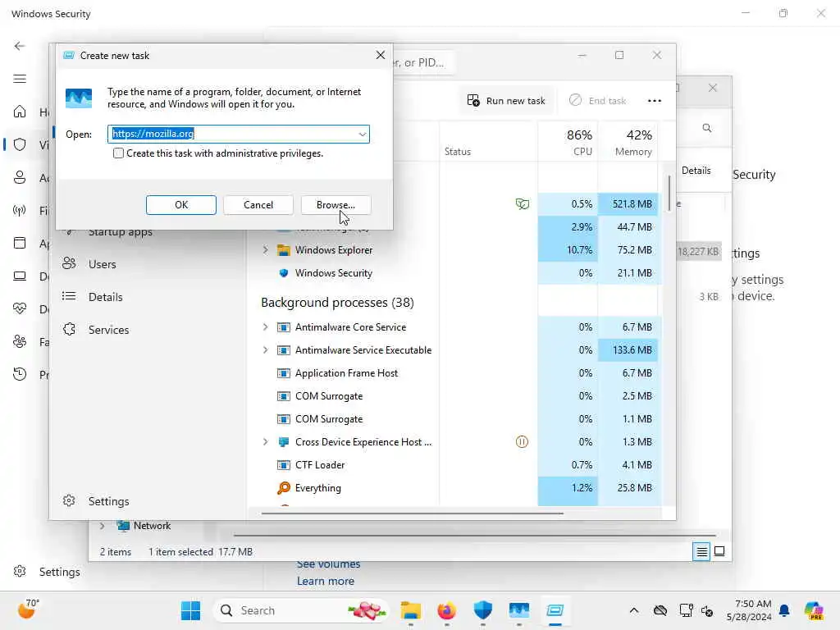Screen dimensions: 840x630
Task: Click the Browse... button
Action: (x=336, y=204)
